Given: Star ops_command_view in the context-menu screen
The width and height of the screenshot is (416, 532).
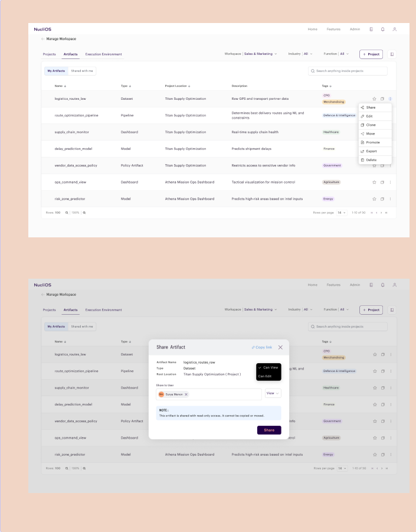Looking at the screenshot, I should click(x=374, y=182).
